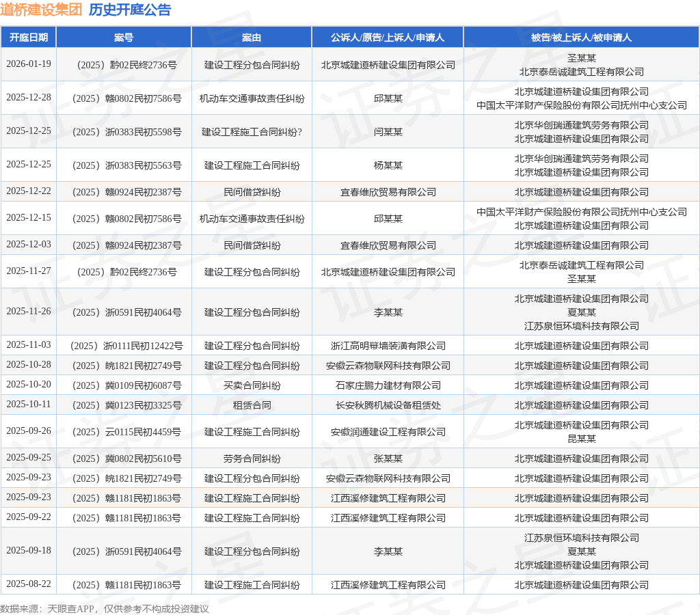The image size is (700, 615).
Task: Click plaintiff 长安秋腾机械设备租赁处
Action: click(388, 405)
